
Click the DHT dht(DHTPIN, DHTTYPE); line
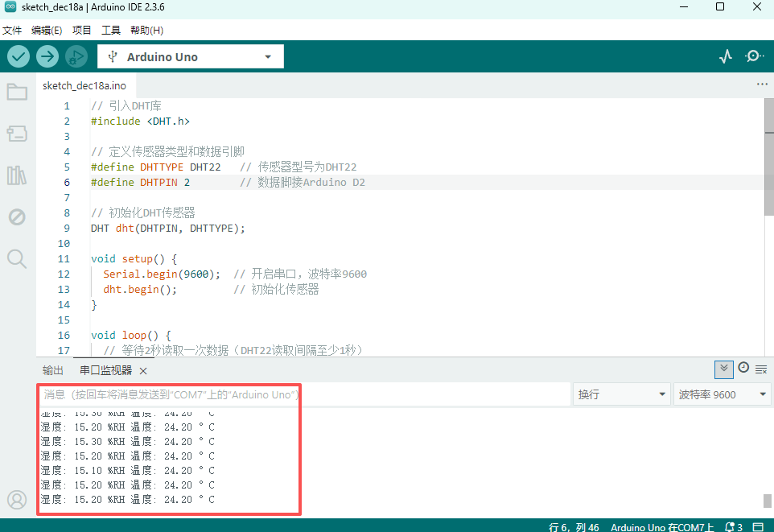[168, 229]
